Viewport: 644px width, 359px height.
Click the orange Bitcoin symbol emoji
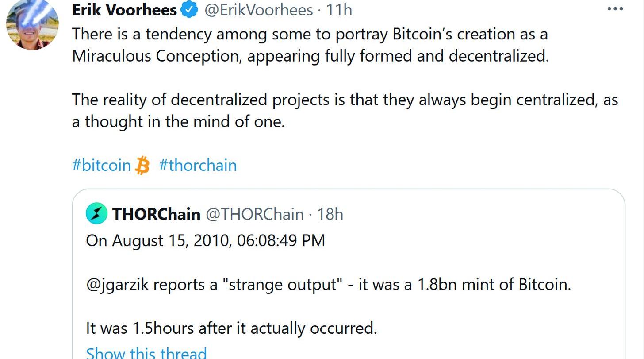coord(142,165)
